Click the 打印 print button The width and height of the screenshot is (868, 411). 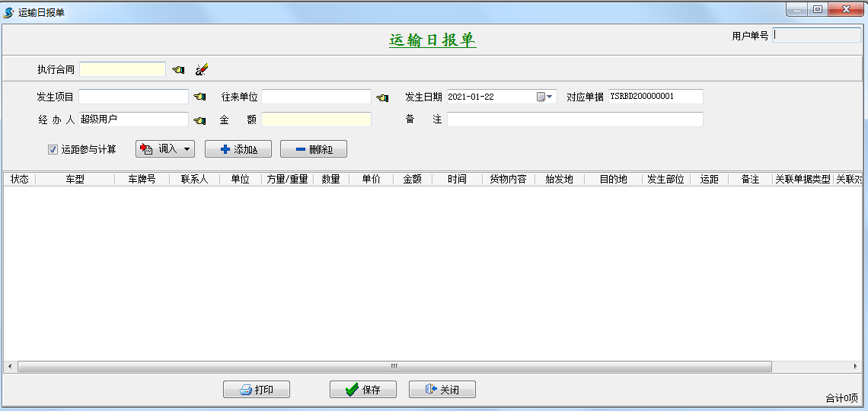coord(256,390)
